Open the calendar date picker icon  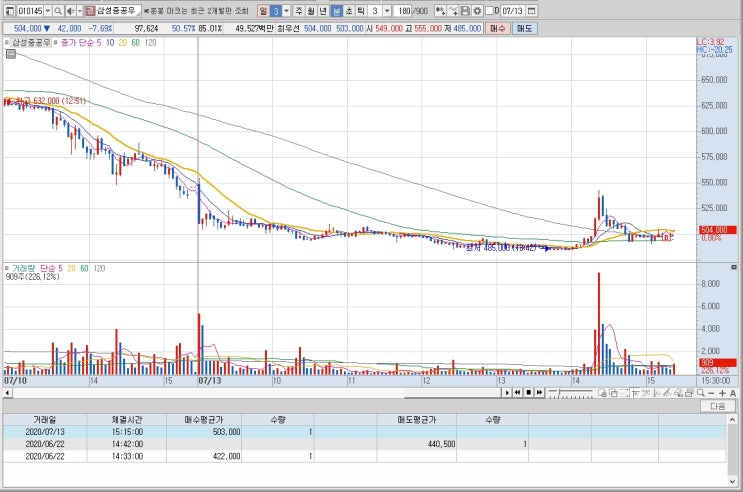tap(532, 10)
